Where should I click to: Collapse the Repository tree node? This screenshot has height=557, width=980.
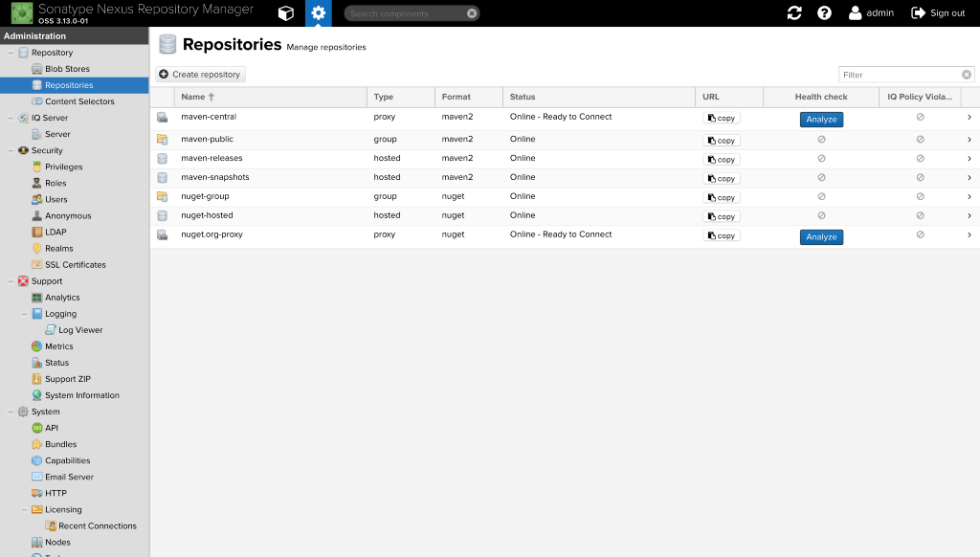[11, 53]
